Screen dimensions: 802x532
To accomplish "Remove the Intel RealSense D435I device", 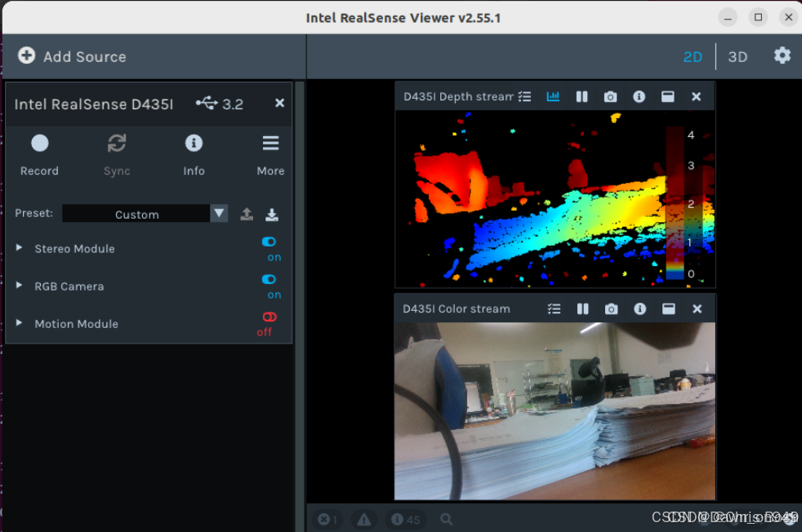I will point(279,104).
